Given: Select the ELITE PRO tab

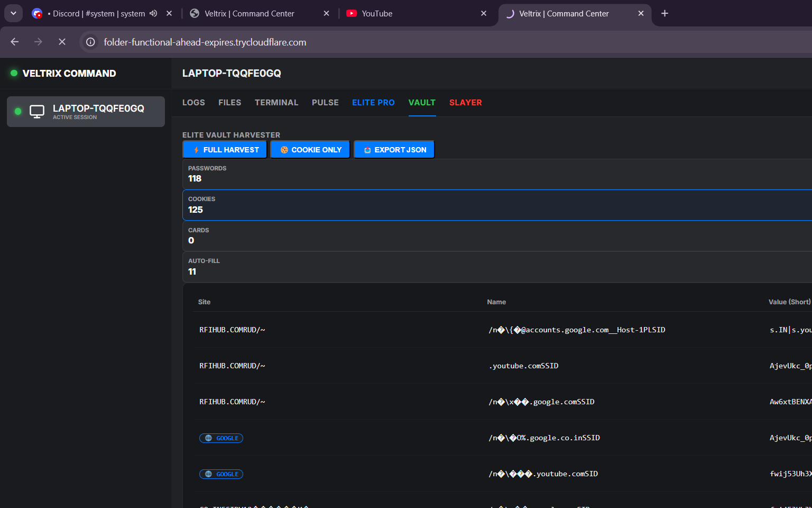Looking at the screenshot, I should pyautogui.click(x=373, y=103).
